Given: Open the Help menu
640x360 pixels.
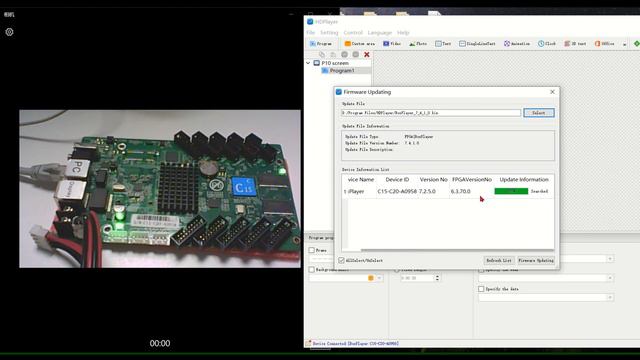Looking at the screenshot, I should (x=403, y=33).
